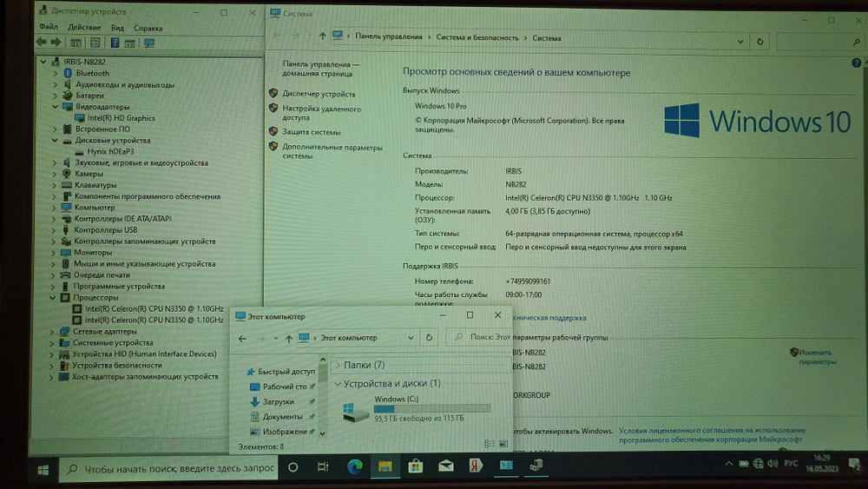
Task: Open the Файл menu in Device Manager
Action: click(49, 27)
